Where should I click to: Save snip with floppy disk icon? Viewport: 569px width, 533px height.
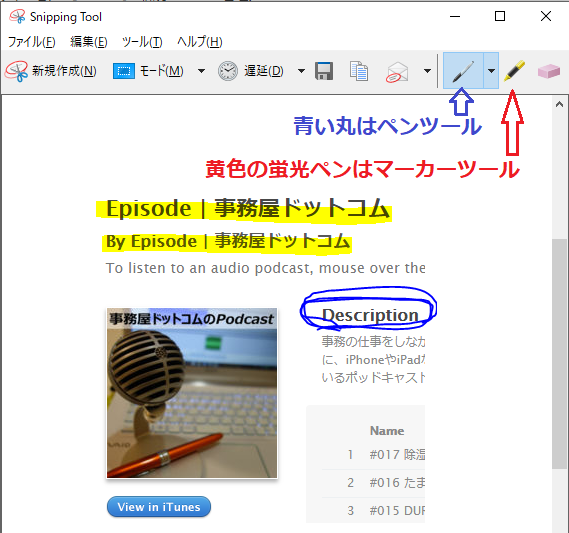[324, 71]
